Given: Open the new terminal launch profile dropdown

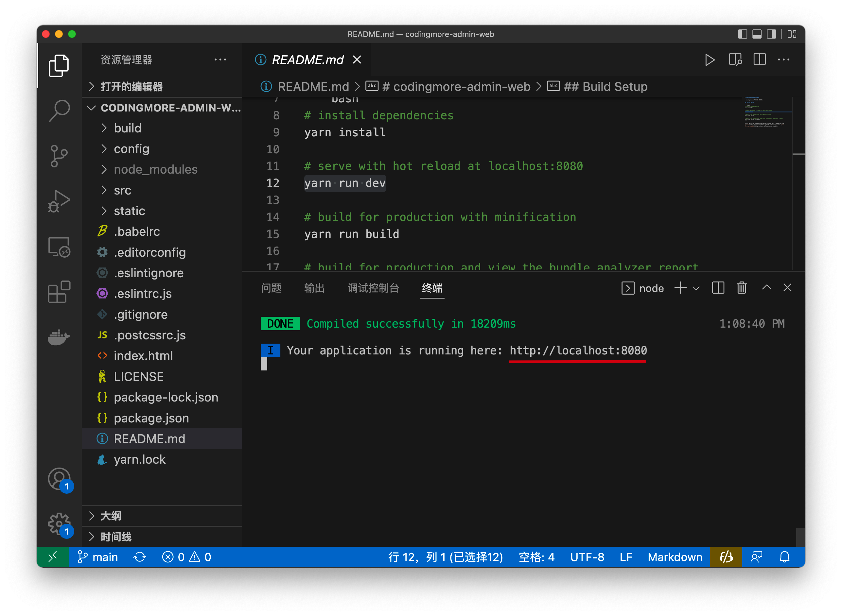Looking at the screenshot, I should [696, 288].
